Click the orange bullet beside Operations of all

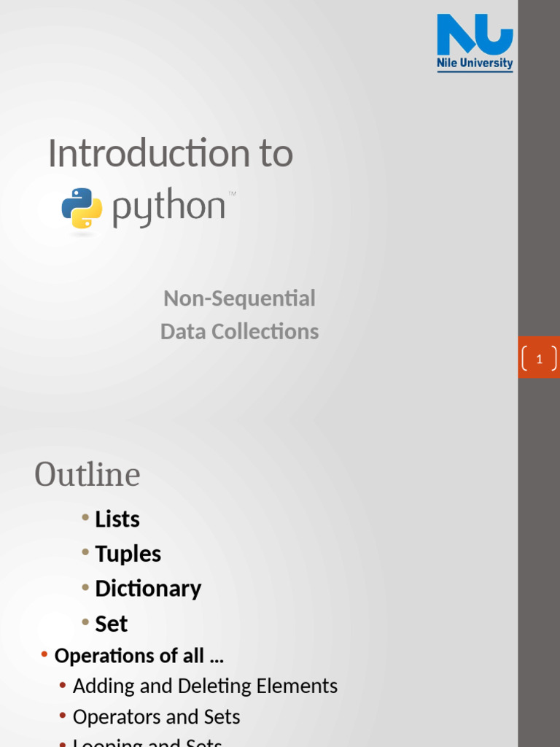(x=45, y=654)
